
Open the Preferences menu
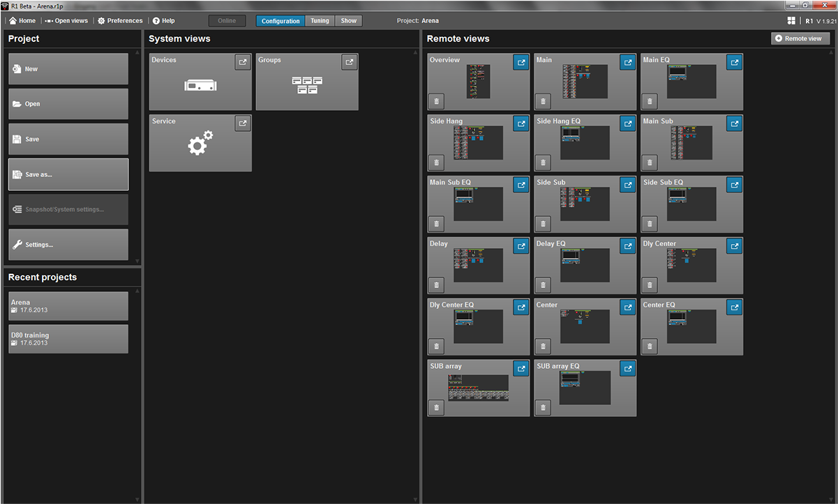click(x=120, y=21)
